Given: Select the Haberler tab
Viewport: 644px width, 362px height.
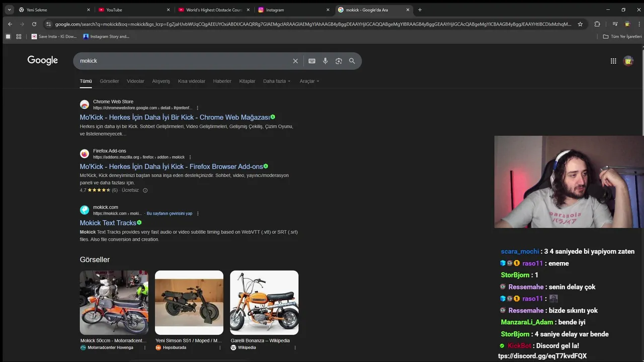Looking at the screenshot, I should (x=222, y=81).
